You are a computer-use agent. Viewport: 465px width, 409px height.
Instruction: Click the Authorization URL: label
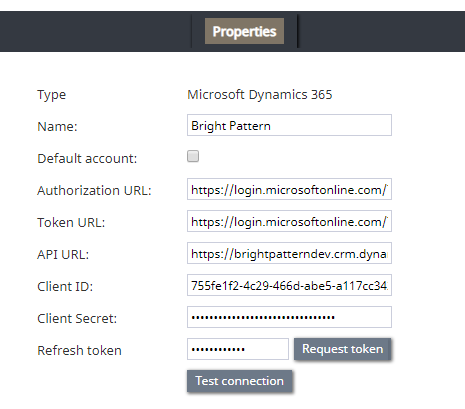pos(94,191)
